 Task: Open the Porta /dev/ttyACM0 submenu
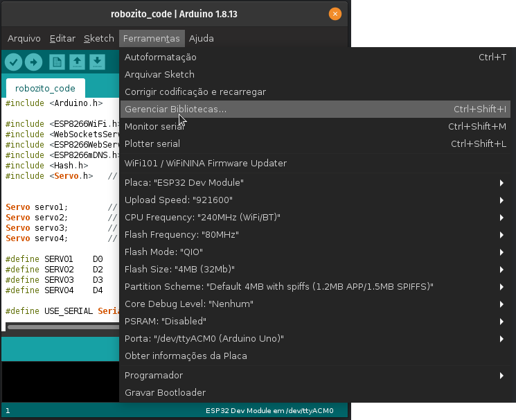click(x=315, y=339)
